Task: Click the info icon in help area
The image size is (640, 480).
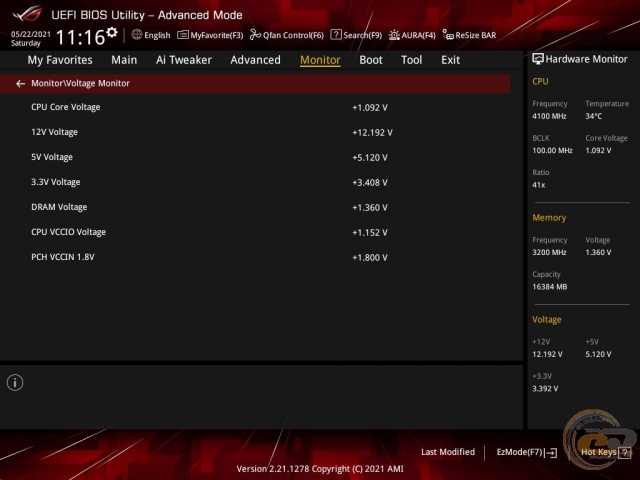Action: tap(15, 382)
